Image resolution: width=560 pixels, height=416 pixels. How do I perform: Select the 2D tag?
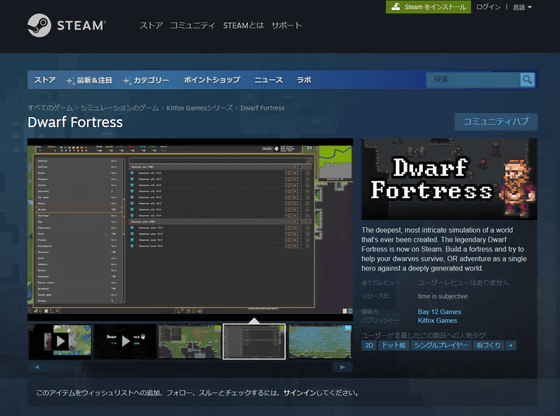pos(369,345)
